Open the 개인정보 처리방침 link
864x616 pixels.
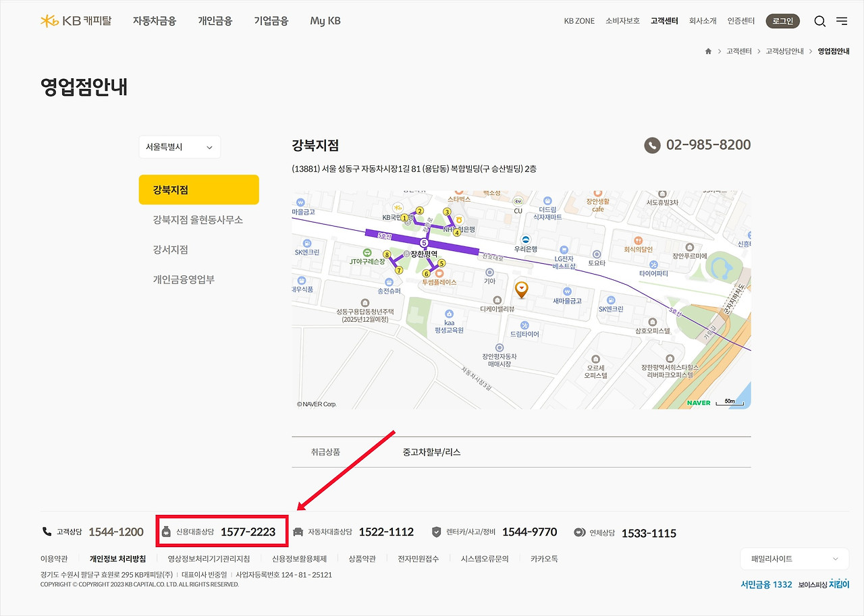117,559
